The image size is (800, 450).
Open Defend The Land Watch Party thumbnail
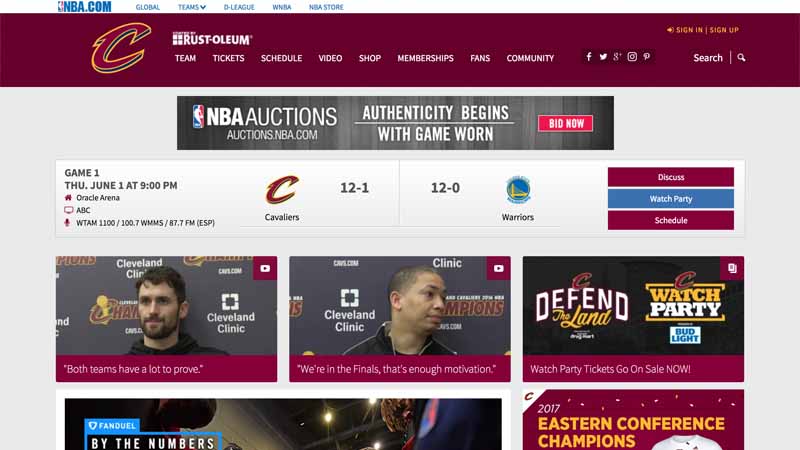point(633,306)
